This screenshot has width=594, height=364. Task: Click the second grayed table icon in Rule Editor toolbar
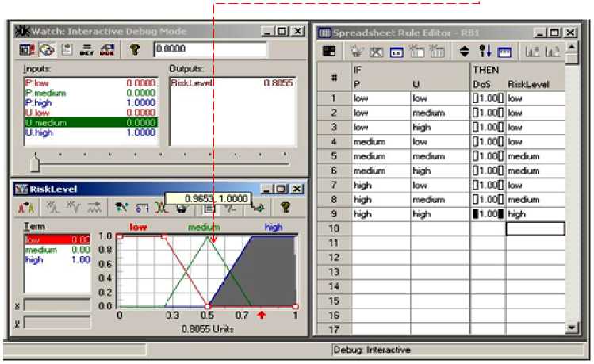coord(438,52)
